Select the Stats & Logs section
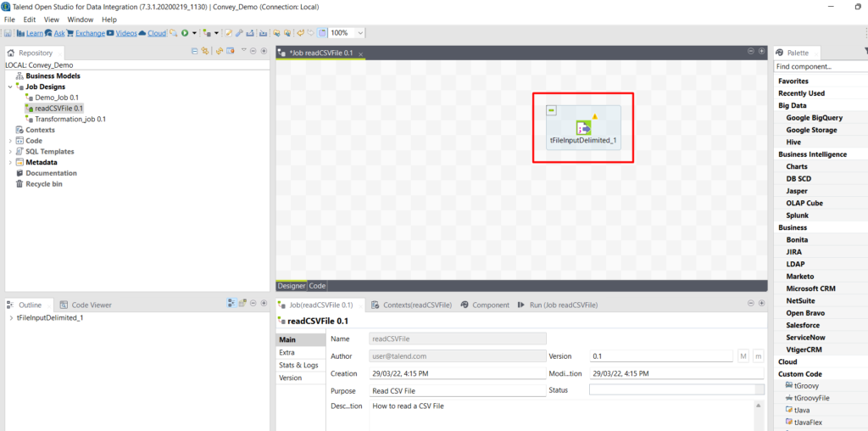The height and width of the screenshot is (431, 868). coord(301,365)
